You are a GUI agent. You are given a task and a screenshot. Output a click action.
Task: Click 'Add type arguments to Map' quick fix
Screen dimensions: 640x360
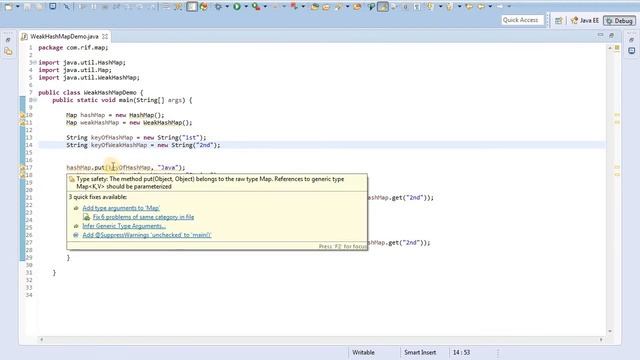point(121,208)
